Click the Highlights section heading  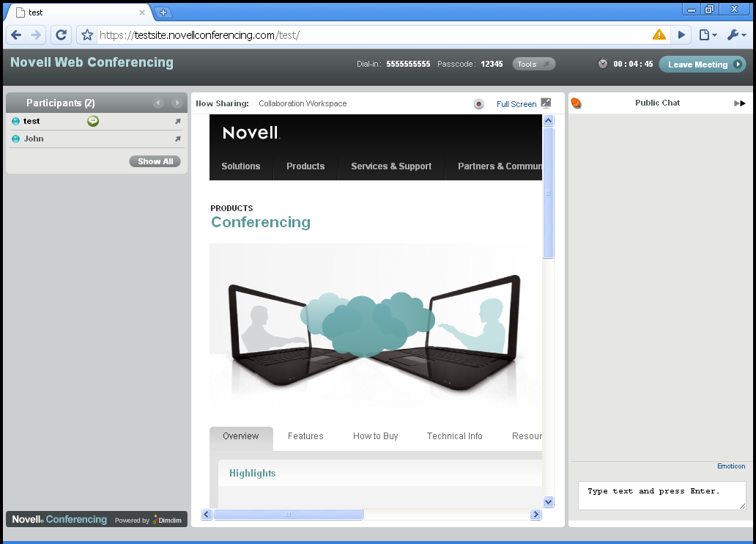[252, 474]
